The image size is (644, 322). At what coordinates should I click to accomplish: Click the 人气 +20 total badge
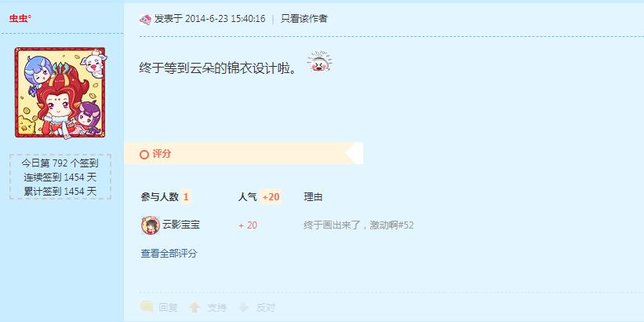click(x=271, y=197)
